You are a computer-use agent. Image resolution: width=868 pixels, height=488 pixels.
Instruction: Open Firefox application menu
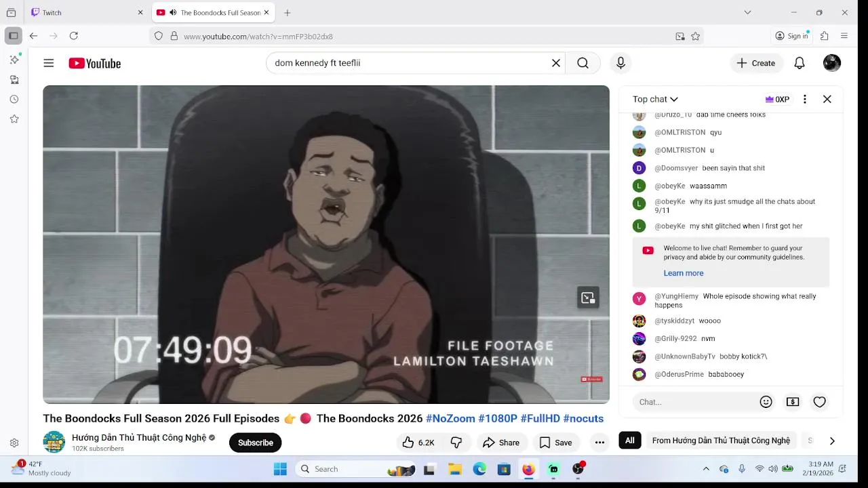coord(844,36)
